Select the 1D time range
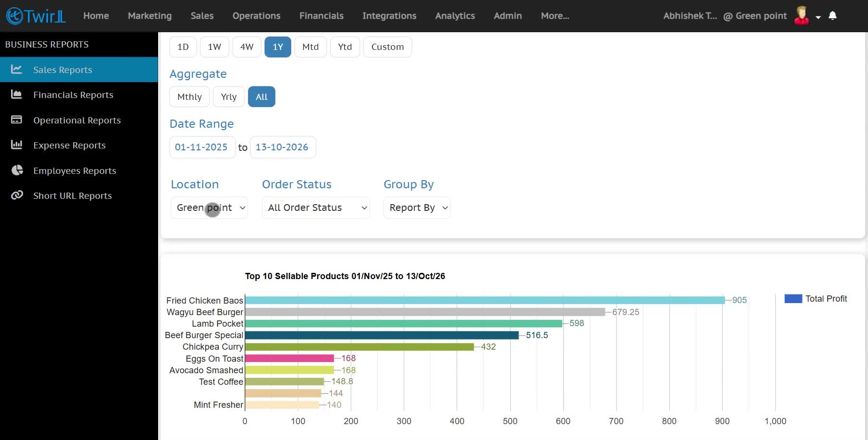Viewport: 868px width, 440px height. coord(183,47)
